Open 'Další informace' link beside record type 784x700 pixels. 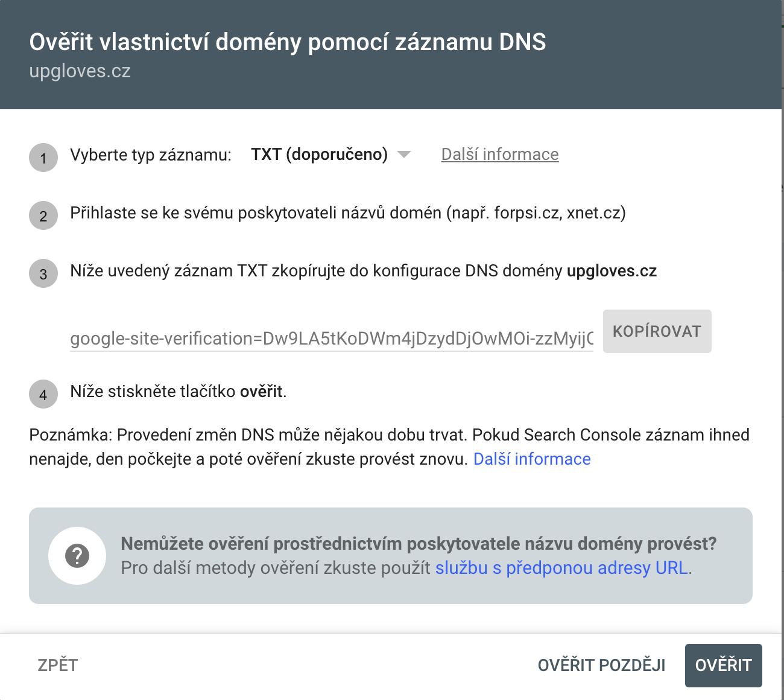500,154
